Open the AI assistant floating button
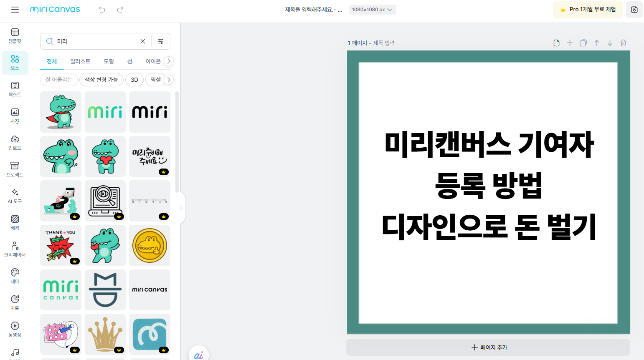Image resolution: width=644 pixels, height=360 pixels. [x=199, y=355]
